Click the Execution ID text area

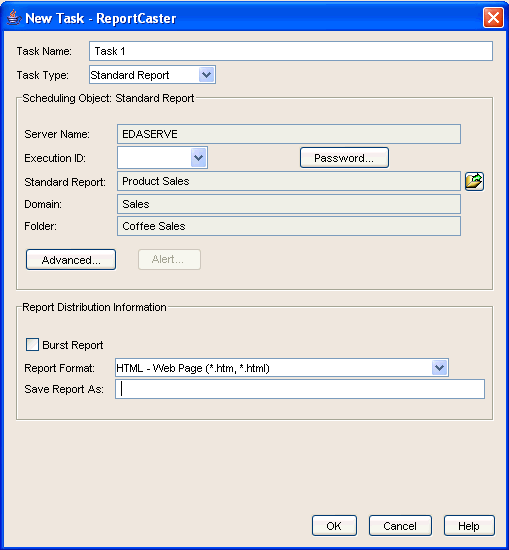tap(154, 157)
